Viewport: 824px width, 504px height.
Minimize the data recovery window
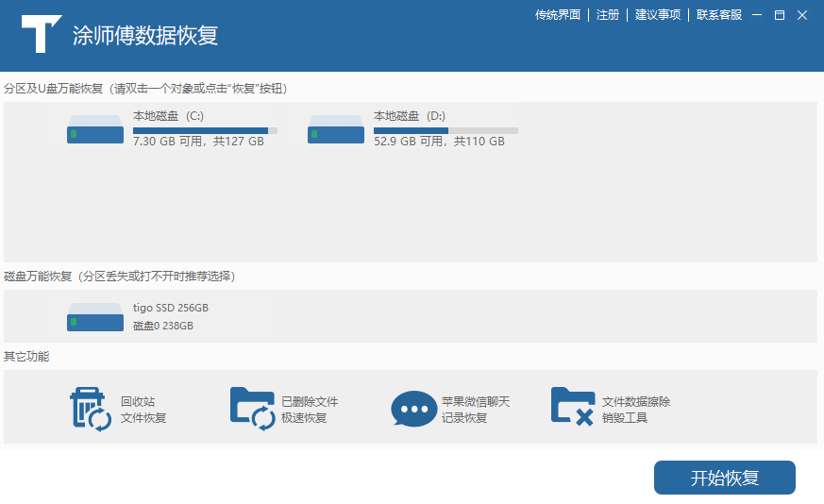coord(757,15)
